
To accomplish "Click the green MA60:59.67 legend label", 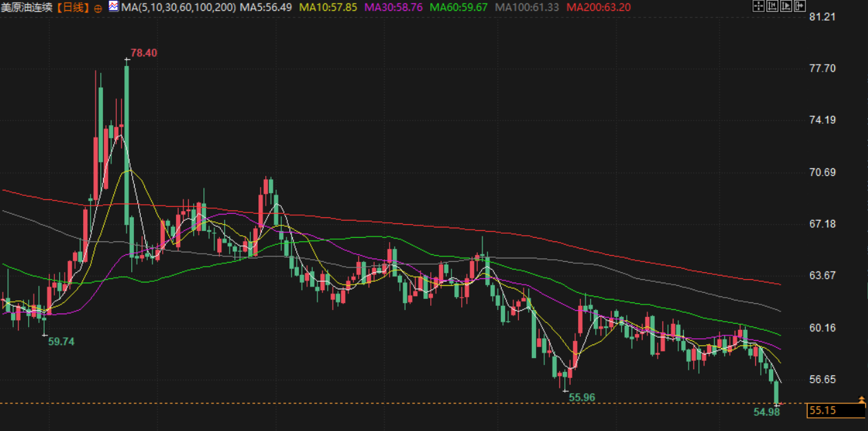I will click(458, 8).
